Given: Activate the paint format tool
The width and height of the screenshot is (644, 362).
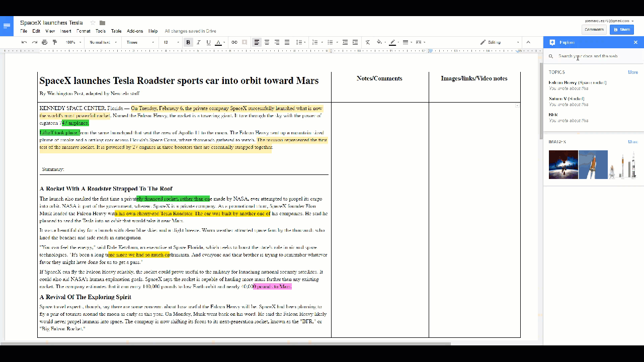Looking at the screenshot, I should click(55, 42).
